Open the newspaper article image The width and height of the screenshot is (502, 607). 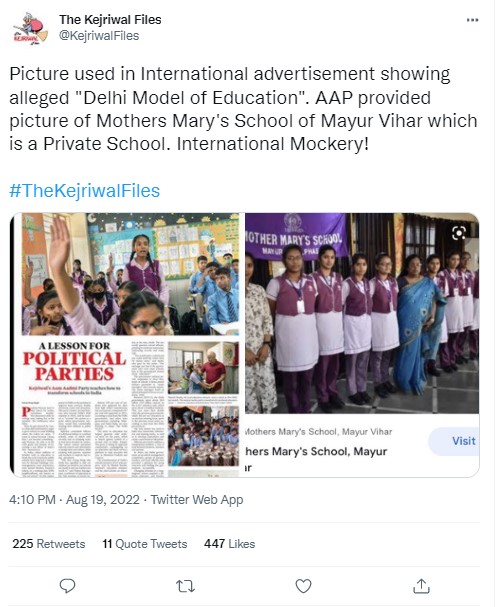127,345
